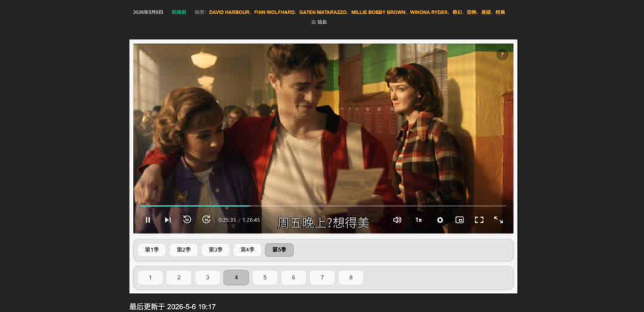This screenshot has width=644, height=312.
Task: Open the player help question mark
Action: click(x=502, y=55)
